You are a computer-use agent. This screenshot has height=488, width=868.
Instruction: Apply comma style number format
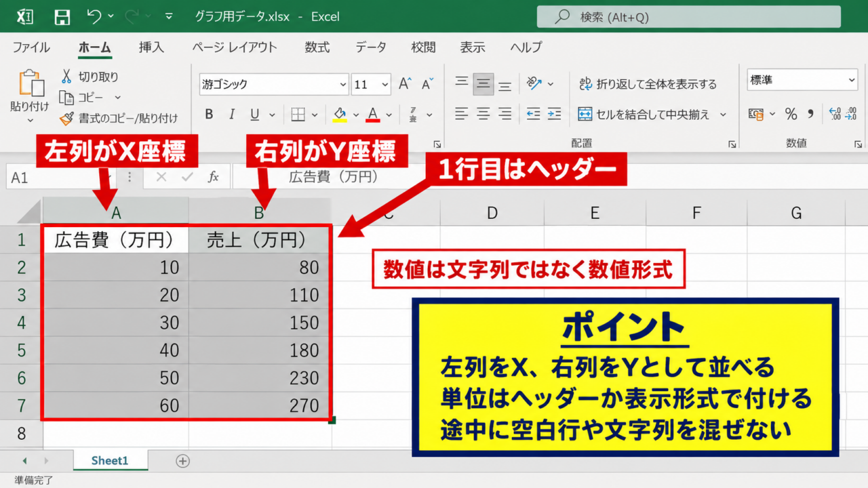point(810,114)
